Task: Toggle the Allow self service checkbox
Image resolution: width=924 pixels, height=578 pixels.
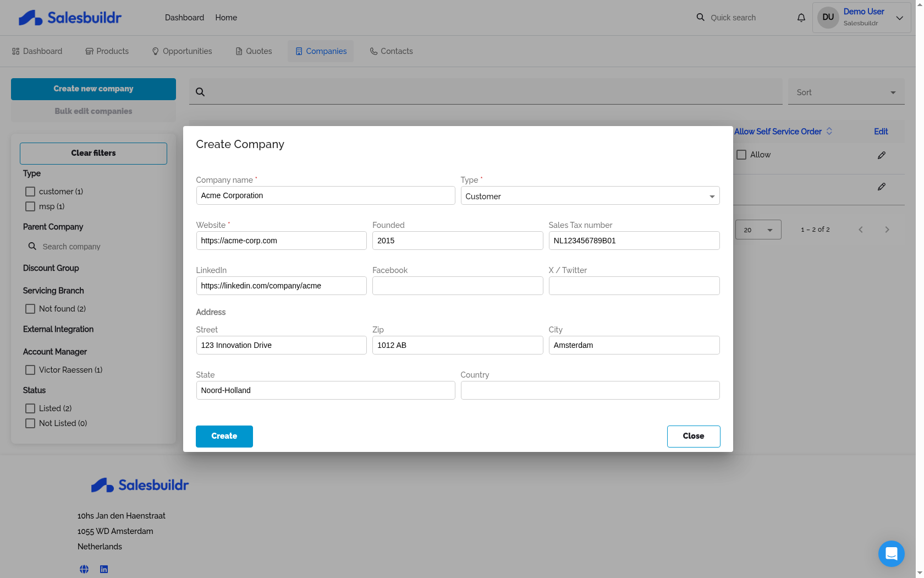Action: (x=741, y=155)
